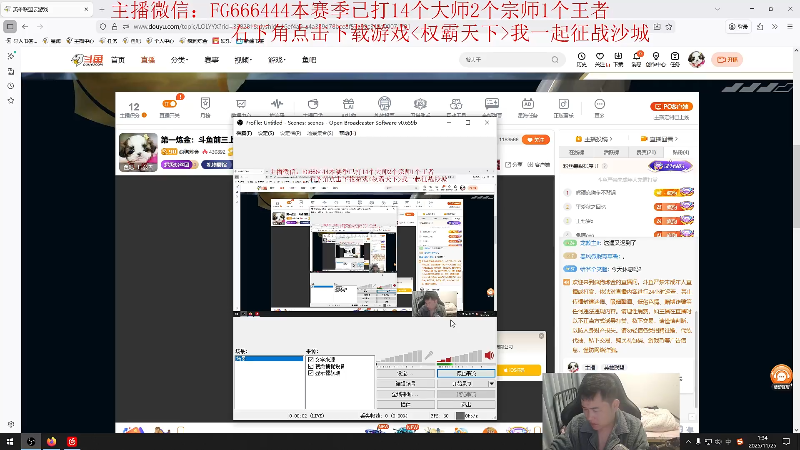
Task: Mute the red speaker icon in OBS
Action: (x=489, y=355)
